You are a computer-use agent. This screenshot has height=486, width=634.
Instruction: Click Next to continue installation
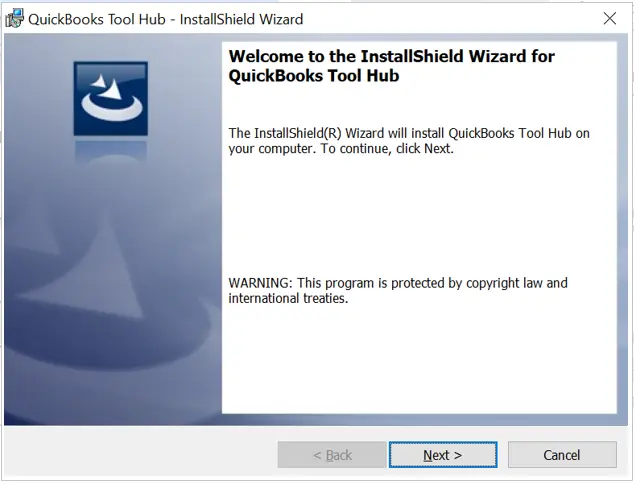click(x=443, y=455)
